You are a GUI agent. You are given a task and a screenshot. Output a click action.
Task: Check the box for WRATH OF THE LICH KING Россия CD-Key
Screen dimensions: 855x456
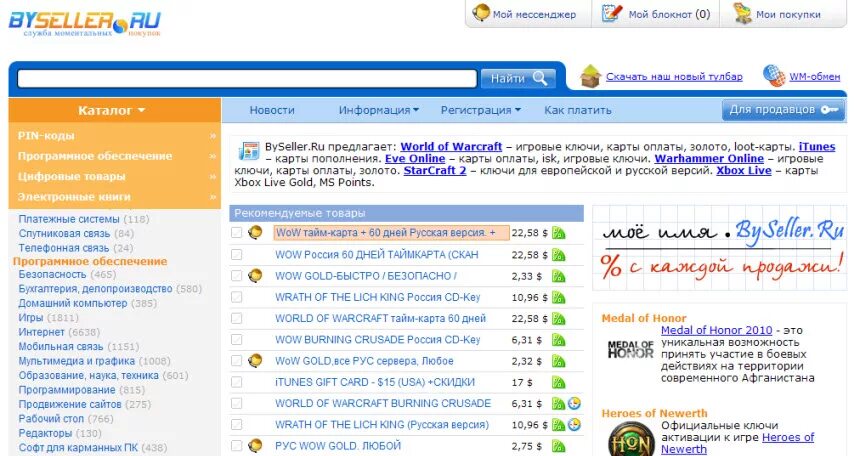tap(236, 297)
